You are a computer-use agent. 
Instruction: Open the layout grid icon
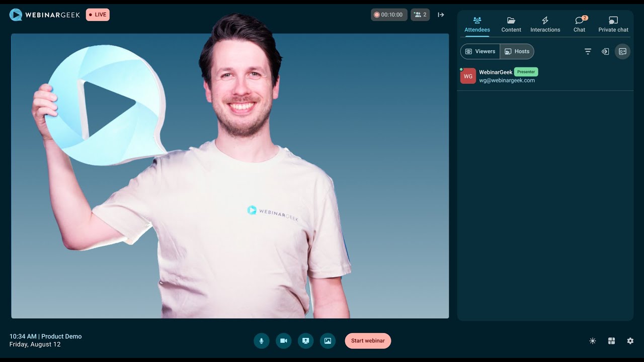click(611, 341)
